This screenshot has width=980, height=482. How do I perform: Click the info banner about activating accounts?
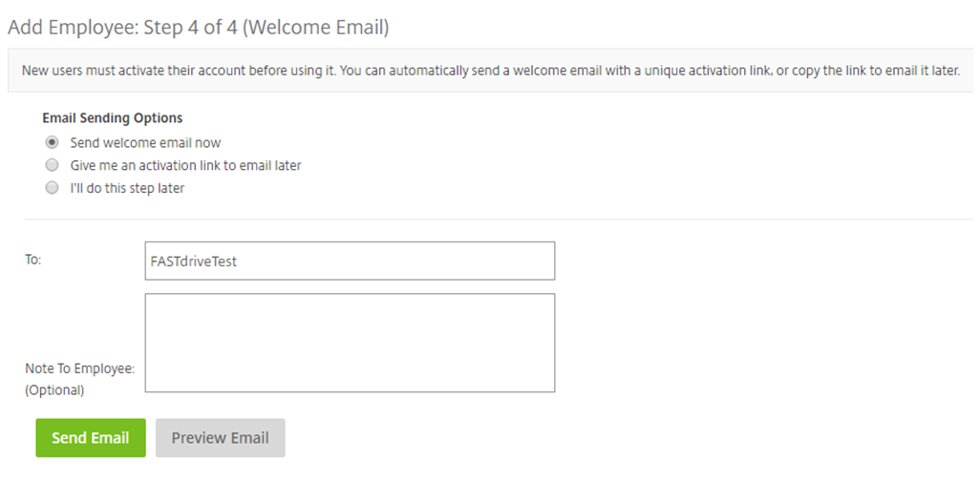[490, 71]
